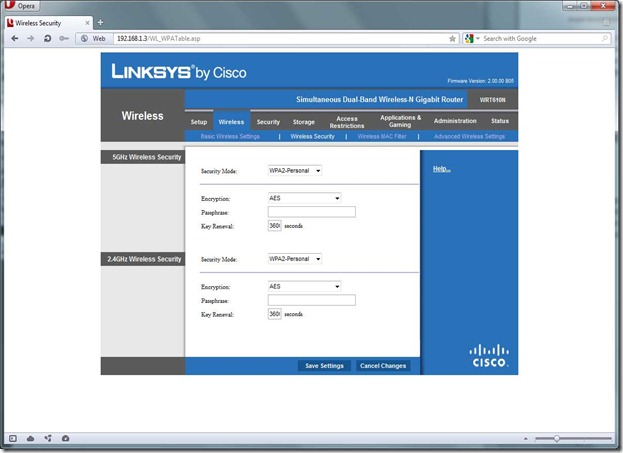Screen dimensions: 623x453
Task: Click Cancel Changes button
Action: pyautogui.click(x=383, y=366)
